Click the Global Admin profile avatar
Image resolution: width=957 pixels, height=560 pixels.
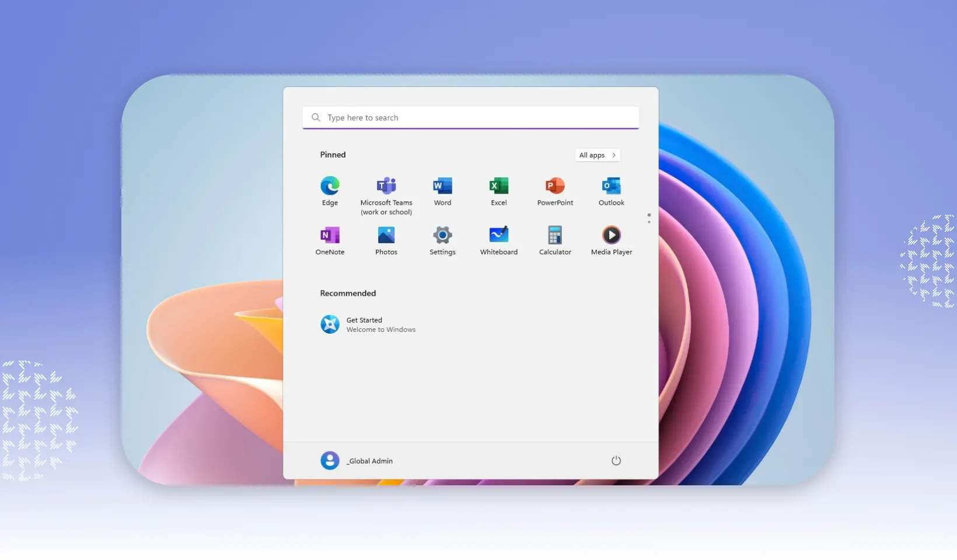(x=330, y=461)
